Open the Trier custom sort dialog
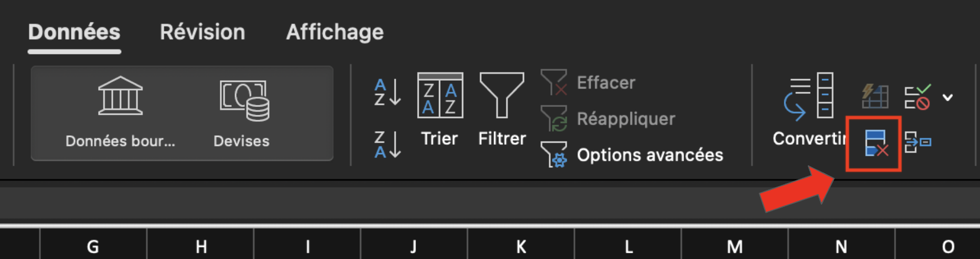 point(440,110)
